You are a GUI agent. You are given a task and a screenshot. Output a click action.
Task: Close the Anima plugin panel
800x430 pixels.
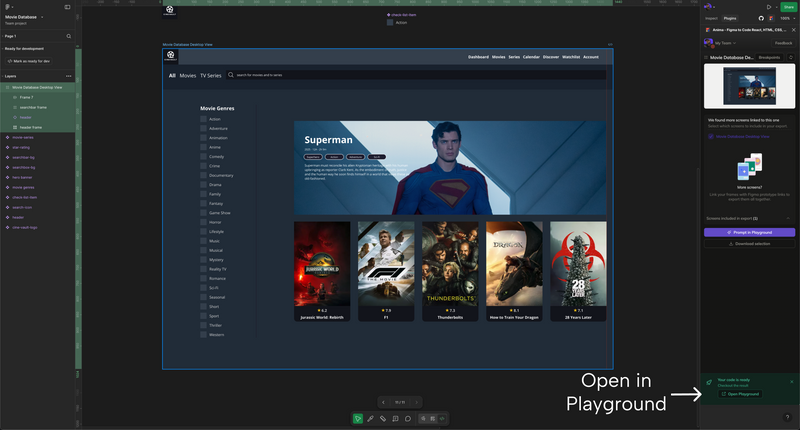tap(793, 30)
